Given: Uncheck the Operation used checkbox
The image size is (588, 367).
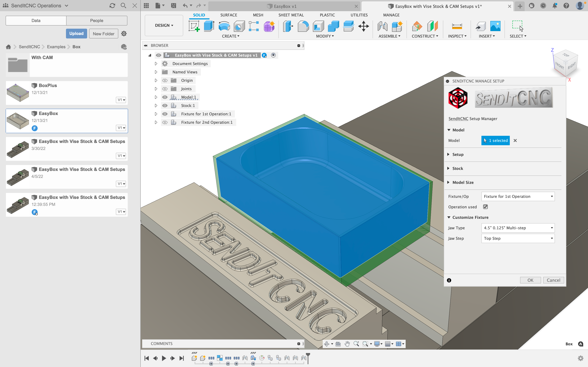Looking at the screenshot, I should point(485,207).
